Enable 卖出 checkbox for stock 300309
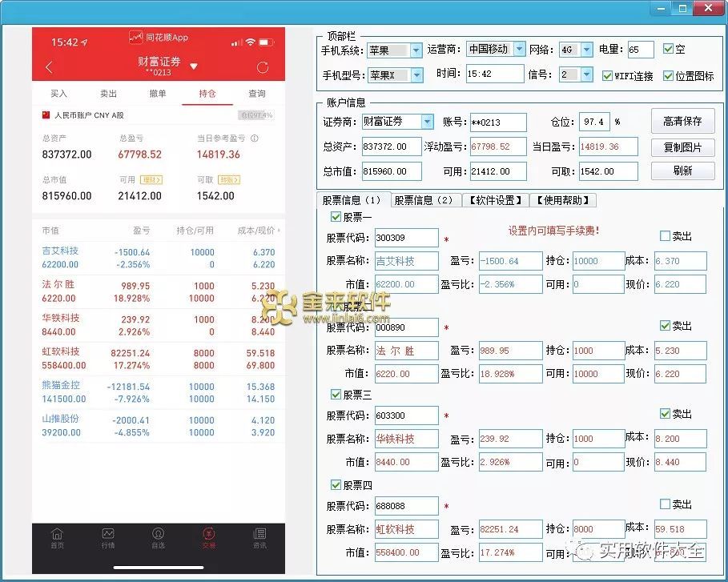 coord(665,236)
